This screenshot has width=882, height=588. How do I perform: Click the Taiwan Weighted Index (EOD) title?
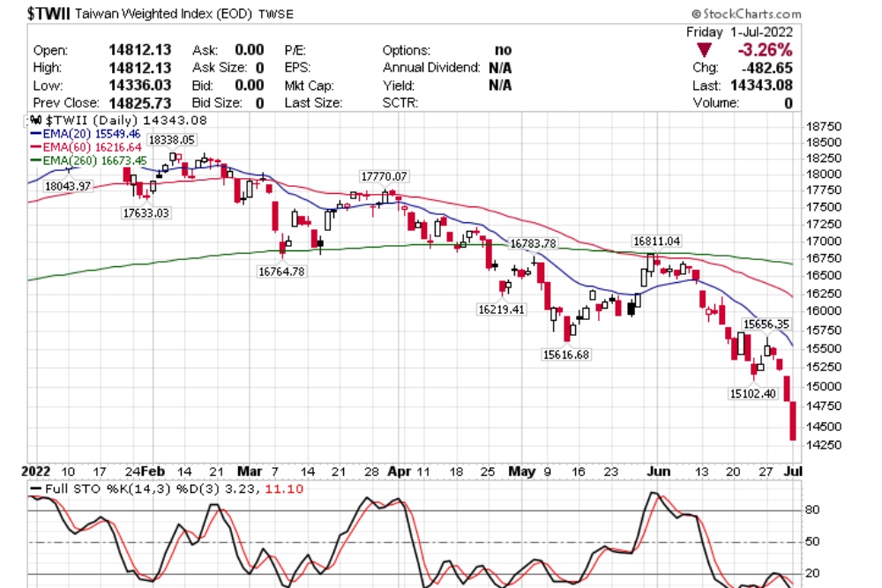pos(163,14)
